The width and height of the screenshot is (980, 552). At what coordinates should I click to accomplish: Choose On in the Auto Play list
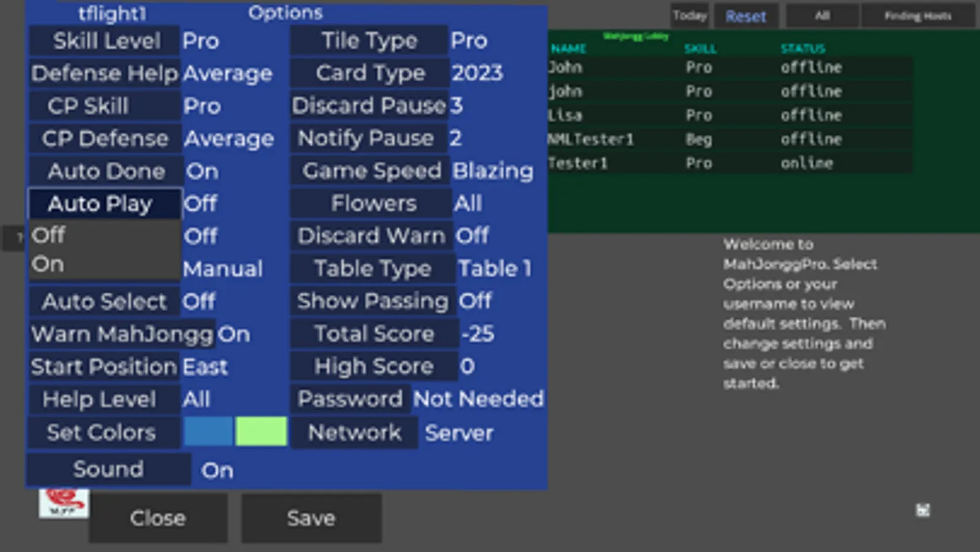[x=104, y=264]
